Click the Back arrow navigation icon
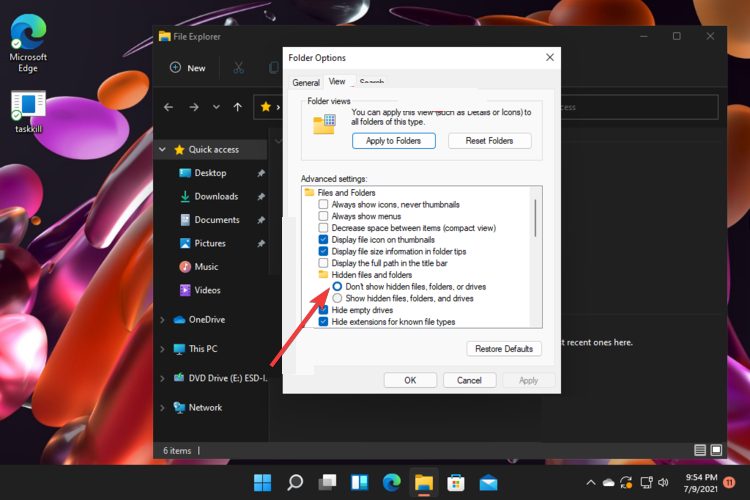The image size is (750, 500). pyautogui.click(x=168, y=107)
